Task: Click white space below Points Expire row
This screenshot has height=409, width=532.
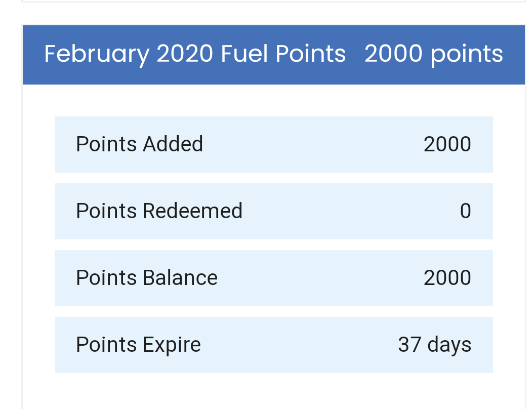Action: click(274, 391)
